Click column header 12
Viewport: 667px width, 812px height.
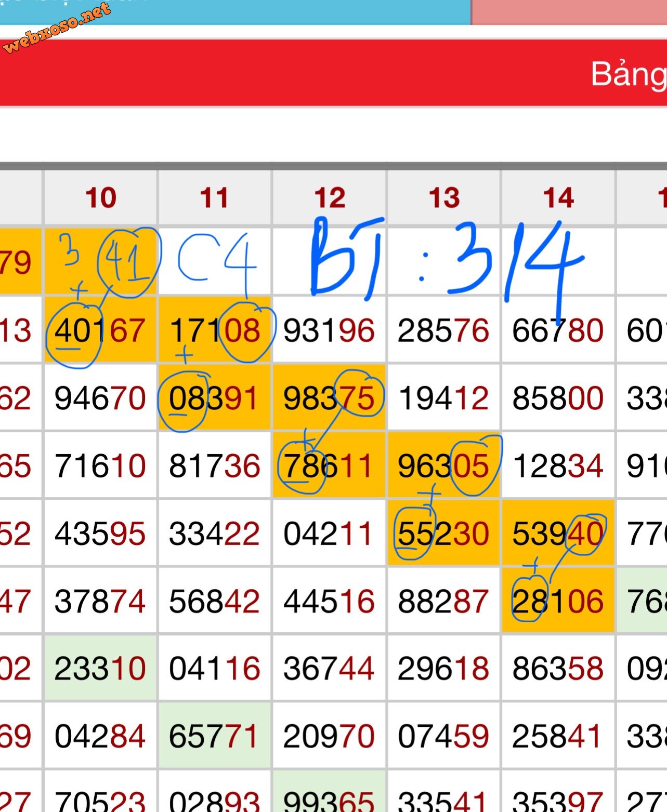coord(330,198)
